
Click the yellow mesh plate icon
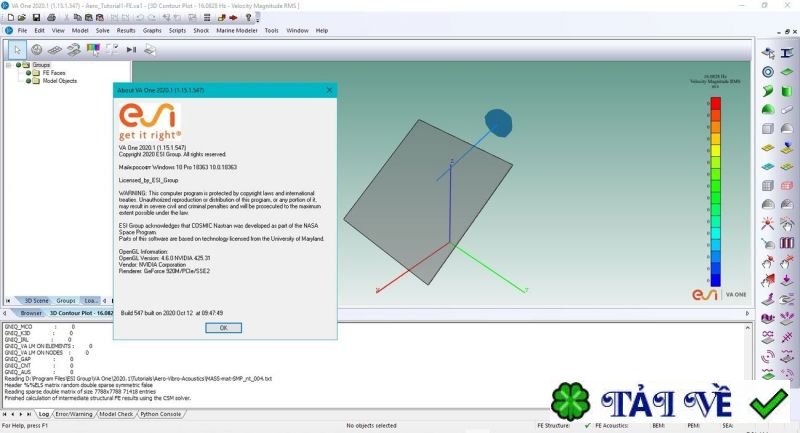coord(768,148)
